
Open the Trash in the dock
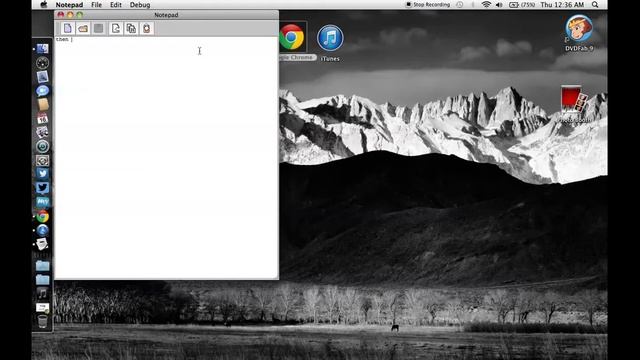click(x=42, y=322)
